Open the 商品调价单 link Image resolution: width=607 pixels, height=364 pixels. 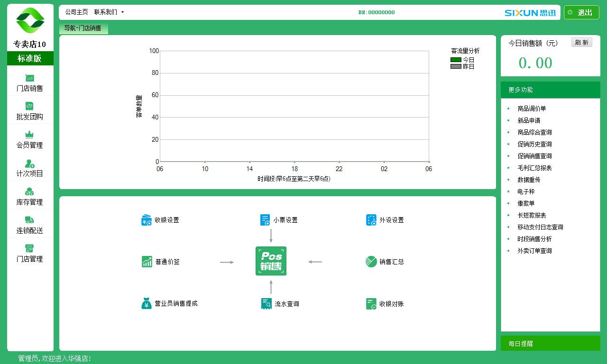pos(532,109)
